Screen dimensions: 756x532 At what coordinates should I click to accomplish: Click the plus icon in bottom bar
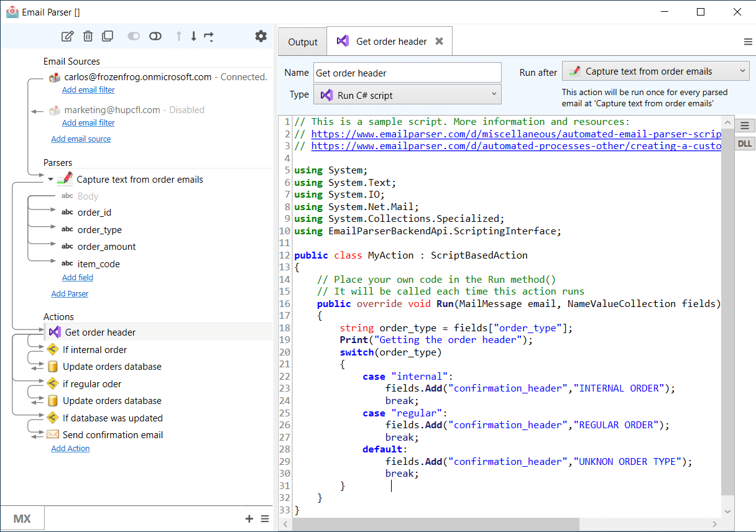(x=249, y=519)
